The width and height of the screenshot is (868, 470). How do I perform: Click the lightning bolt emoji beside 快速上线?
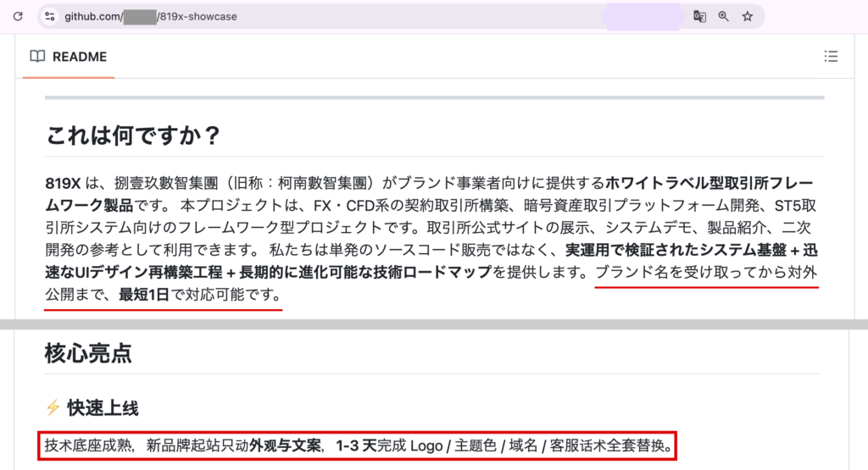[53, 407]
